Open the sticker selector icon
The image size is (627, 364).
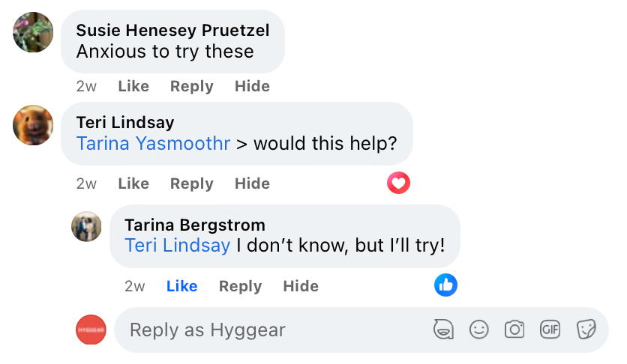click(x=586, y=330)
